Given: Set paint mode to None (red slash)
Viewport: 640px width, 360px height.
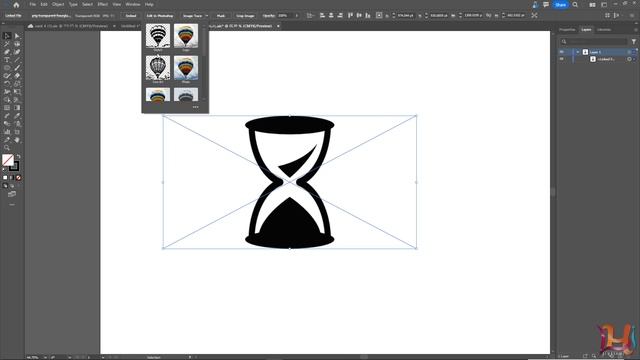Looking at the screenshot, I should [18, 178].
